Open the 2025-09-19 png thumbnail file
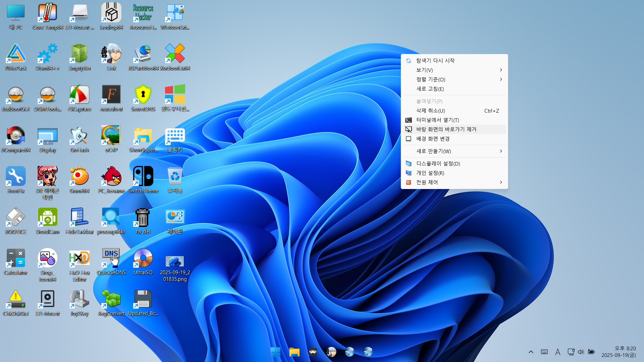Screen dimensions: 644x362 point(175,261)
